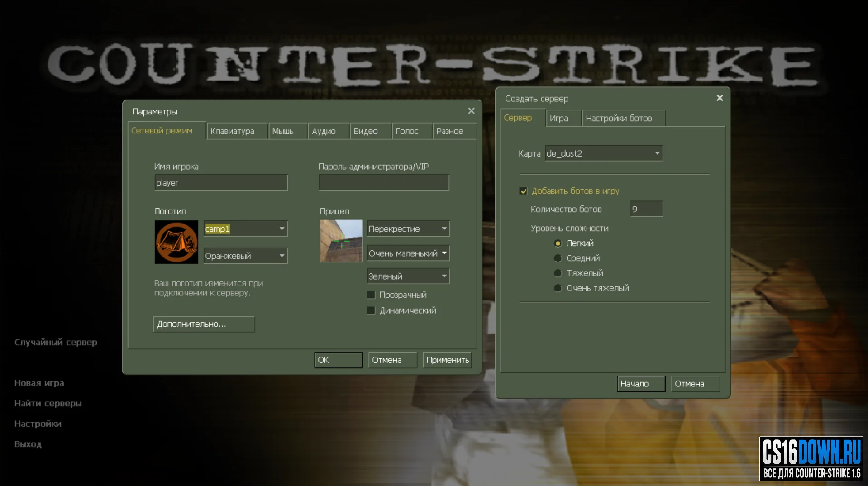Select Средний difficulty radio button
The width and height of the screenshot is (868, 486).
pyautogui.click(x=558, y=258)
